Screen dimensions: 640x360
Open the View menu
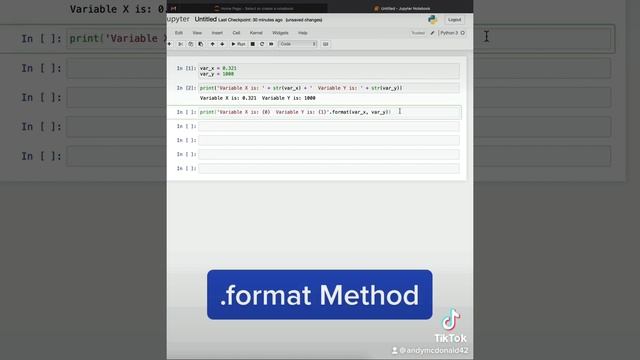click(197, 33)
